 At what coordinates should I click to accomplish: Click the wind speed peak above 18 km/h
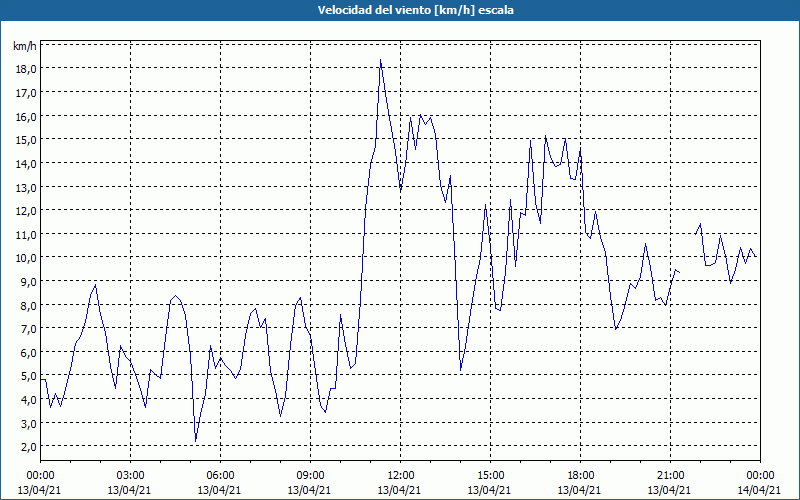click(x=381, y=60)
